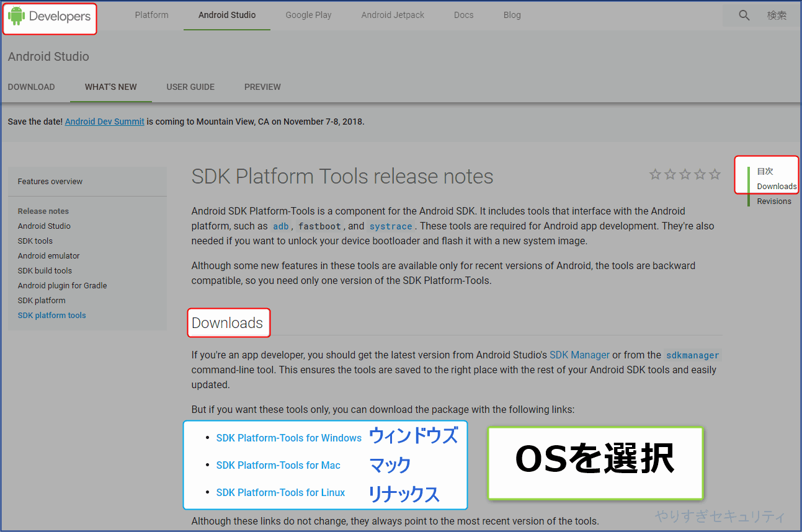Go to Google Play section
Viewport: 802px width, 532px height.
[x=308, y=15]
